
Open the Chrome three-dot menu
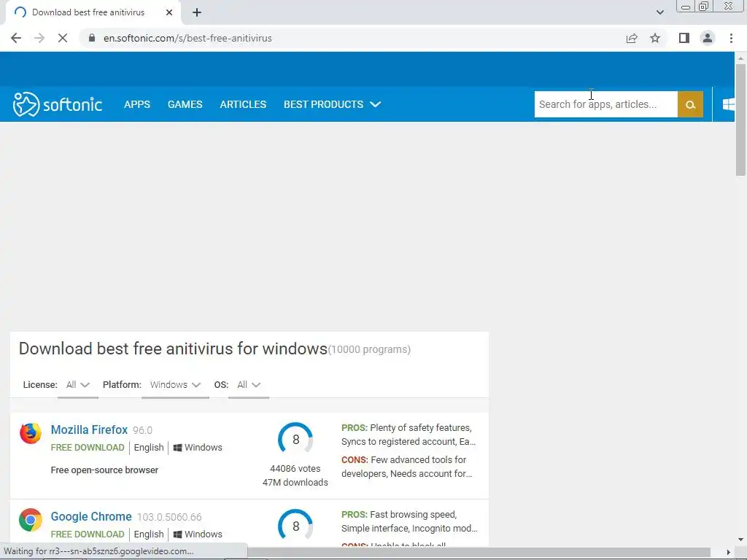click(x=731, y=38)
